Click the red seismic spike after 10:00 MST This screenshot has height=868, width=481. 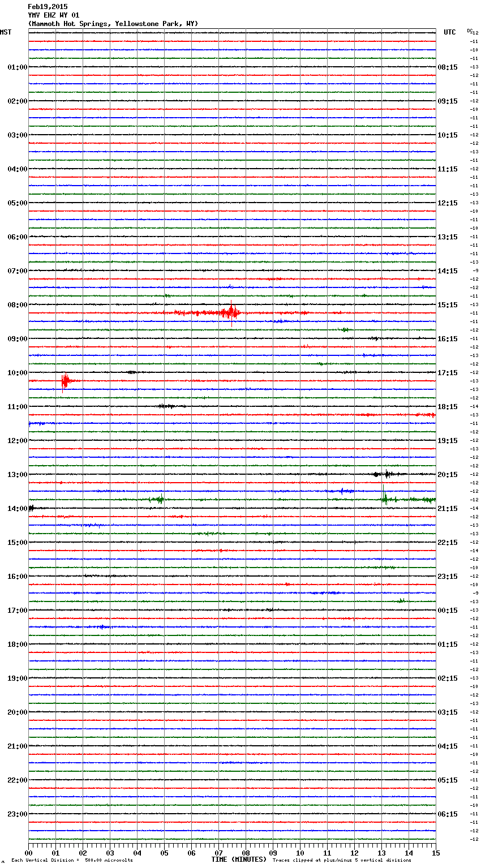(x=65, y=381)
